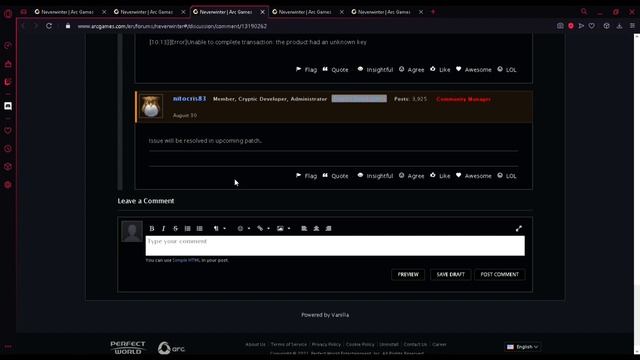Toggle italic formatting in the comment editor
The width and height of the screenshot is (640, 360).
pyautogui.click(x=163, y=229)
